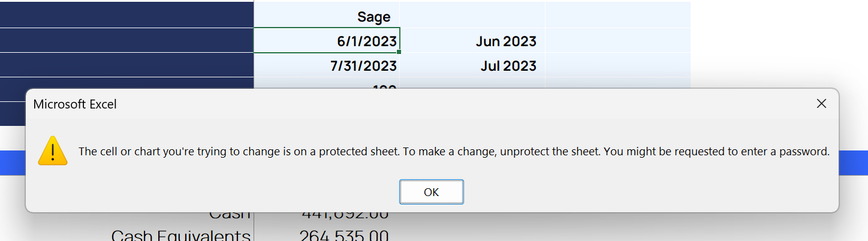The height and width of the screenshot is (241, 868).
Task: Click the protected sheet warning message text
Action: (x=454, y=152)
